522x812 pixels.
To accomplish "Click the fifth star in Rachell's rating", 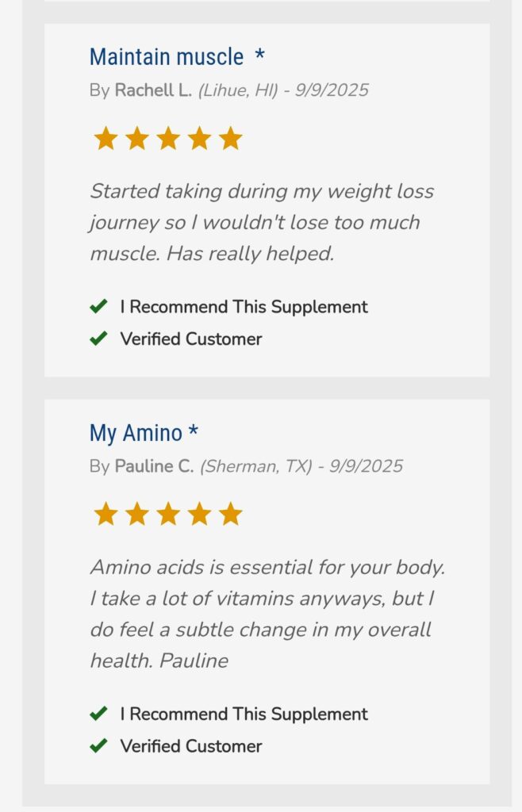I will [x=230, y=139].
